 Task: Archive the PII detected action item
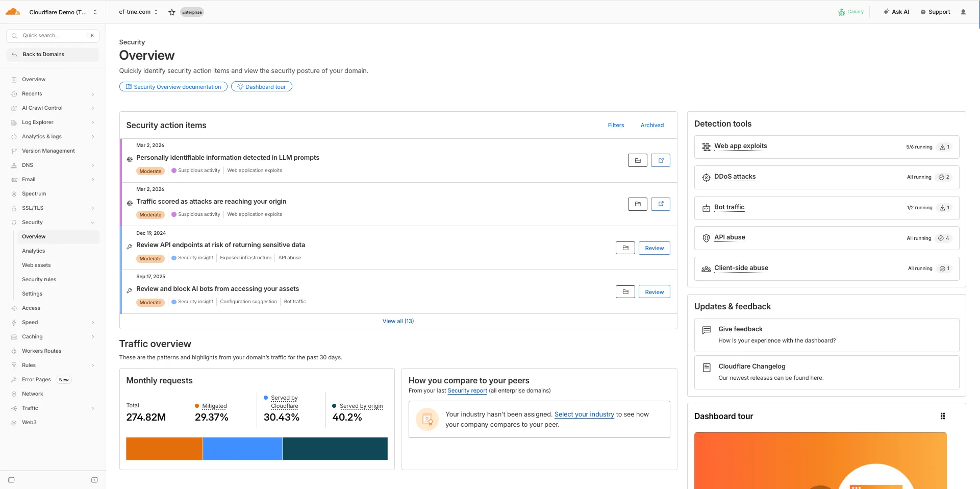637,160
